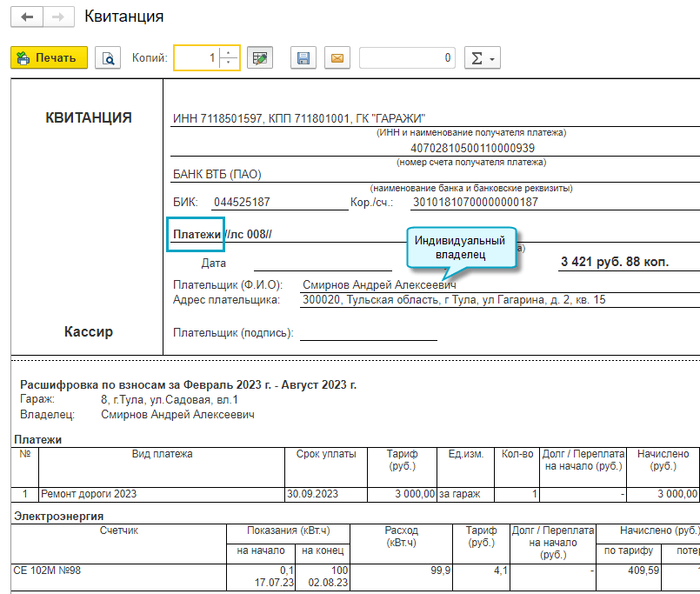Select account number 40702810500110000939
Screen dimensions: 700x594
point(472,148)
